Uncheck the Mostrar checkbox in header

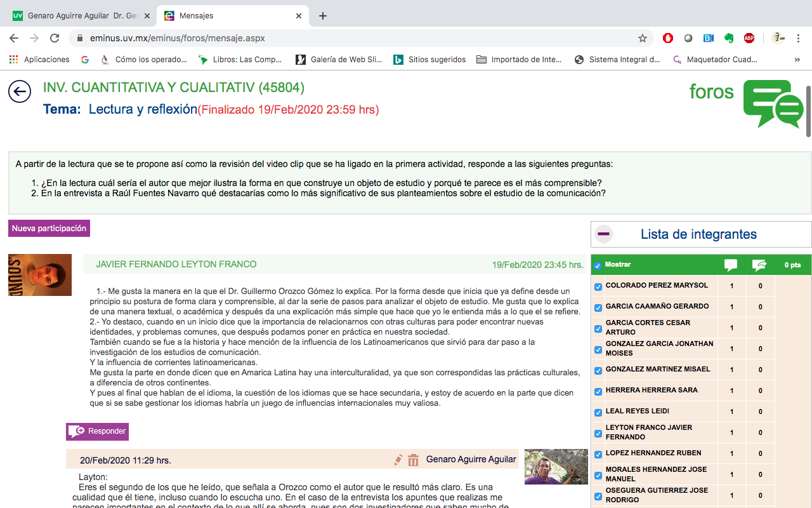point(598,265)
